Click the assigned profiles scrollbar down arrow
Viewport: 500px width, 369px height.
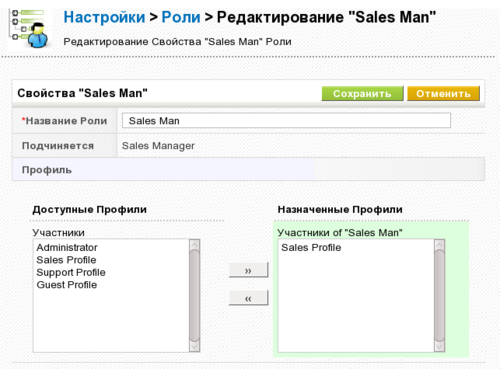click(440, 346)
